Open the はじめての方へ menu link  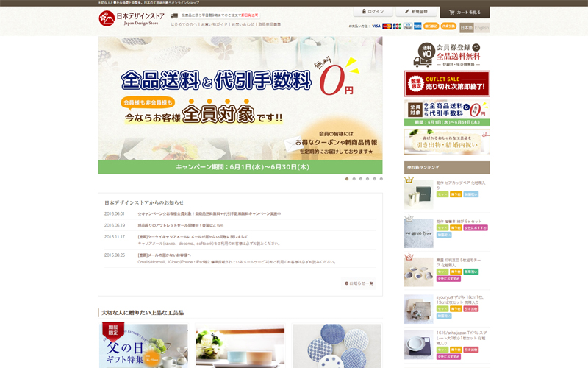click(x=183, y=24)
